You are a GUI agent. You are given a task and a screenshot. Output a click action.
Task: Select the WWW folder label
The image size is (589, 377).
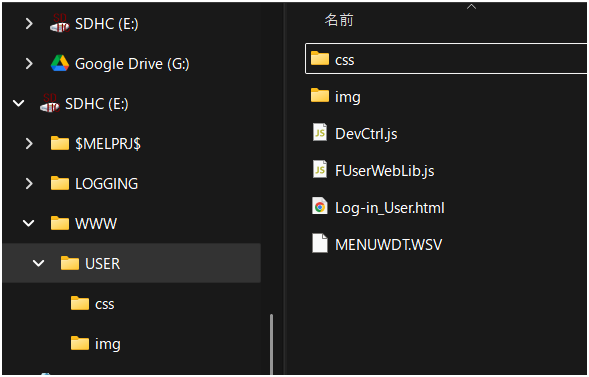(x=96, y=224)
